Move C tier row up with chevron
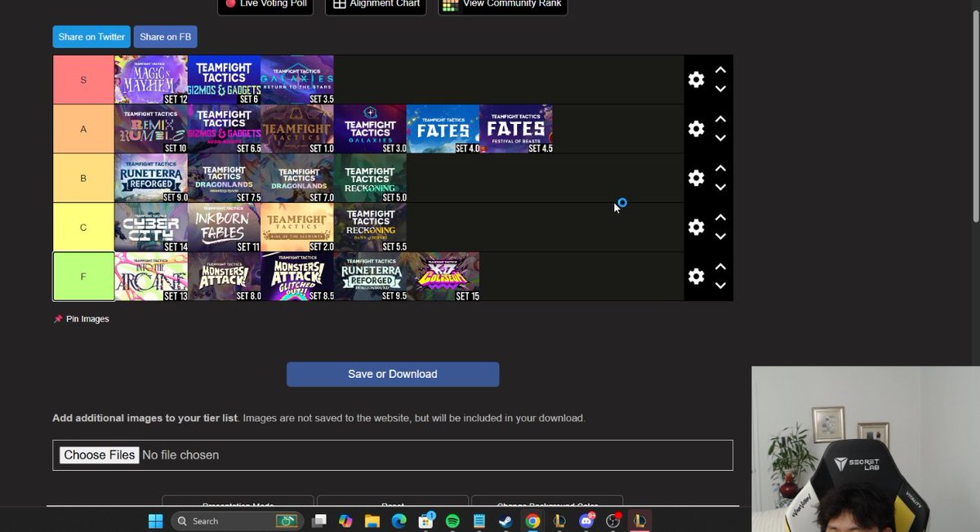 tap(720, 217)
